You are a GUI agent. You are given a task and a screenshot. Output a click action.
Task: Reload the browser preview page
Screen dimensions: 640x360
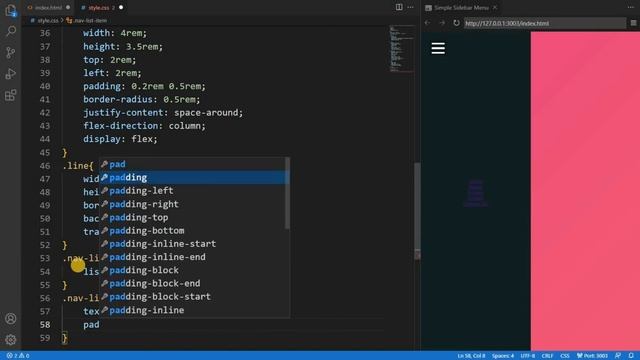tap(456, 23)
